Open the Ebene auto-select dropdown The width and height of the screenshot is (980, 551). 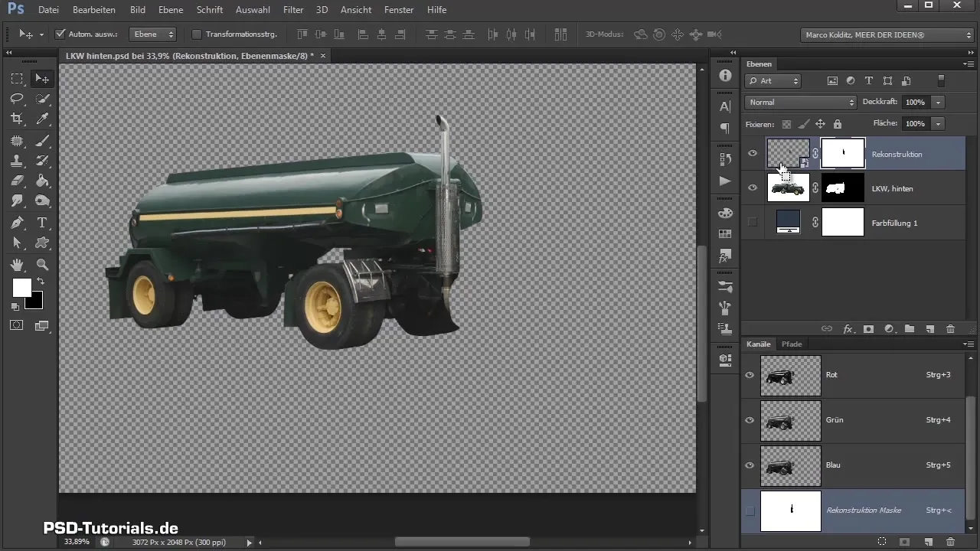152,34
